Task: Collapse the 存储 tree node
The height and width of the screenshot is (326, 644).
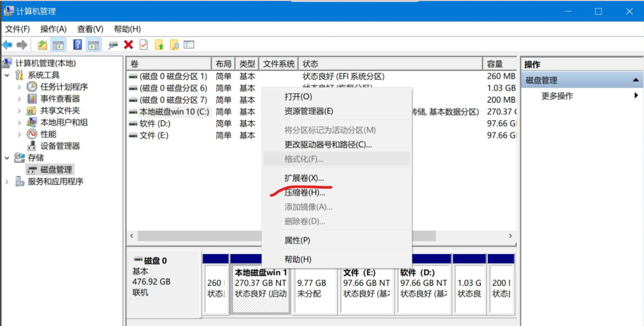Action: click(7, 158)
